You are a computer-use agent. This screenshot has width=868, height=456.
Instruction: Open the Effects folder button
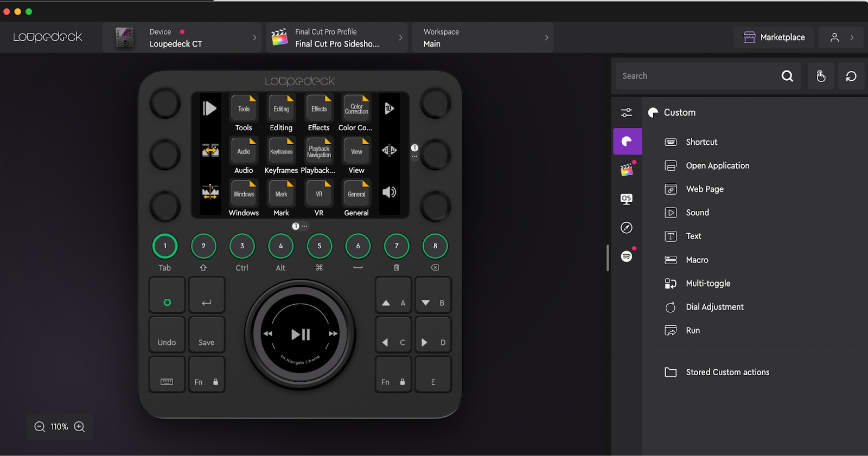[319, 108]
